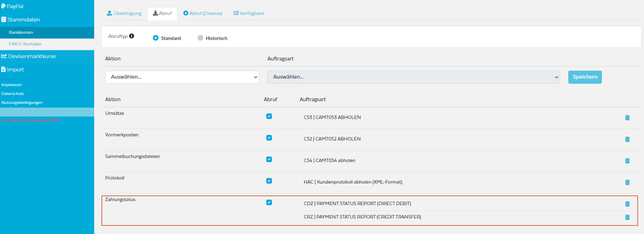
Task: Disable the Zahlungstatus Abruf checkbox
Action: point(269,202)
